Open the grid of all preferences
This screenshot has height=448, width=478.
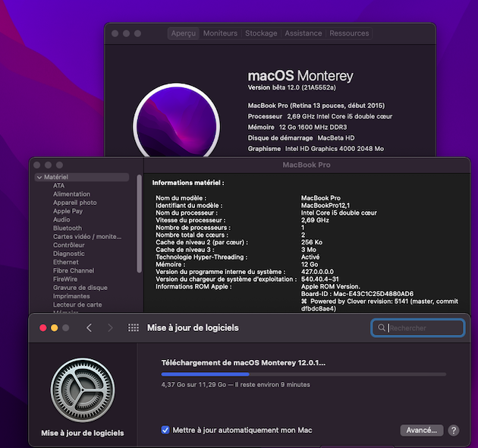point(134,328)
